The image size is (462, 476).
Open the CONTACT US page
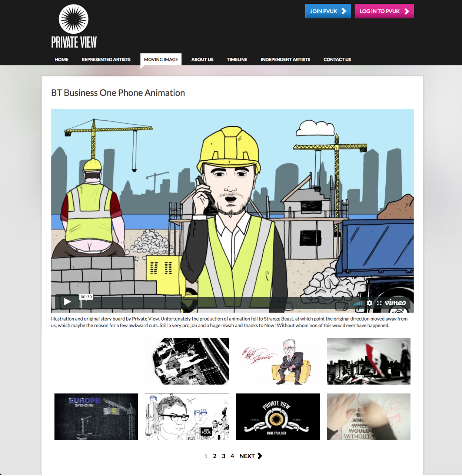click(337, 60)
